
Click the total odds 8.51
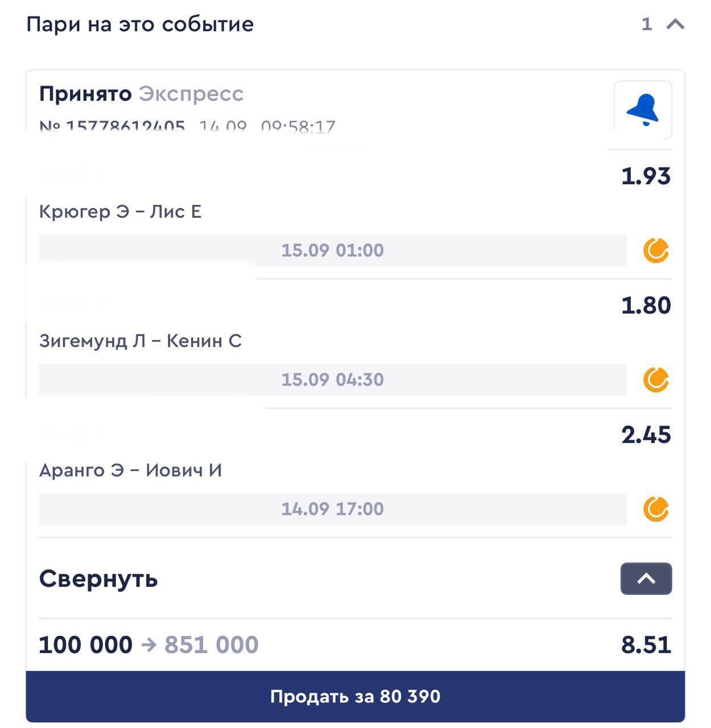tap(646, 644)
